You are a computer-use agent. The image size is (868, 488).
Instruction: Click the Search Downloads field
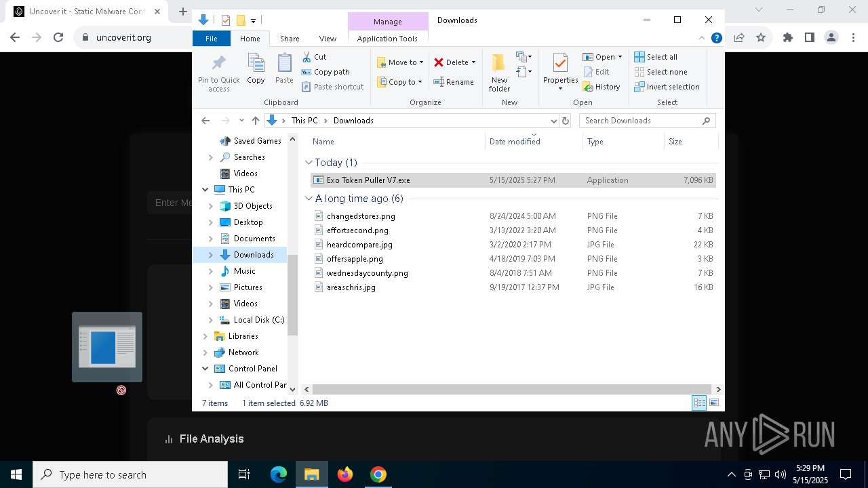click(x=647, y=121)
